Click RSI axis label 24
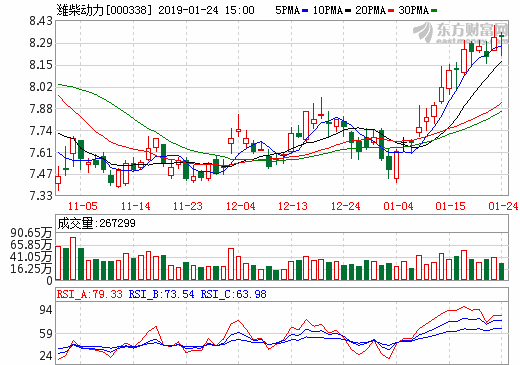Image resolution: width=520 pixels, height=365 pixels. 46,356
